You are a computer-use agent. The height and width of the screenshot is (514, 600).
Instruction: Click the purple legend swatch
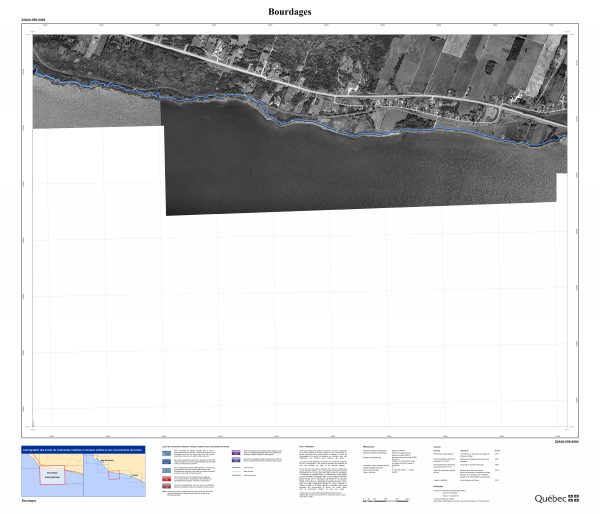tap(237, 453)
